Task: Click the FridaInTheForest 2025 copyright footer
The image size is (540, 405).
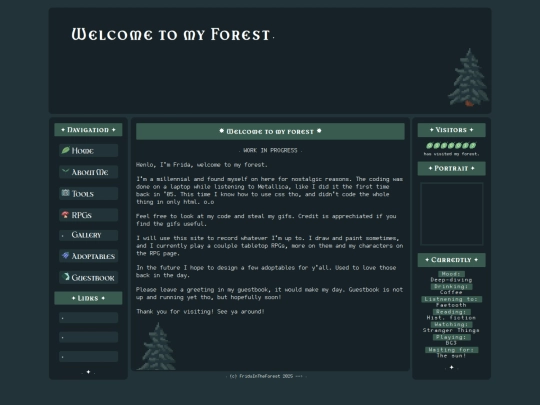Action: click(x=266, y=376)
